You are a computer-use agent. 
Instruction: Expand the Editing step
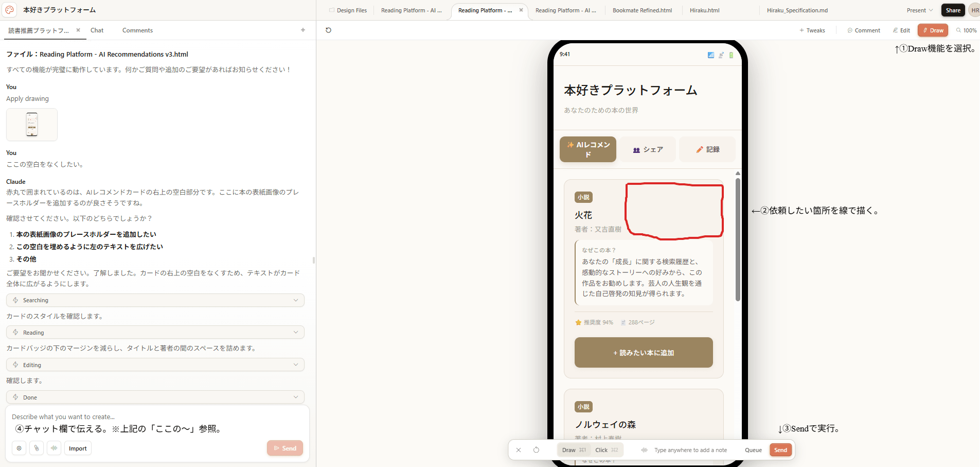click(x=155, y=365)
